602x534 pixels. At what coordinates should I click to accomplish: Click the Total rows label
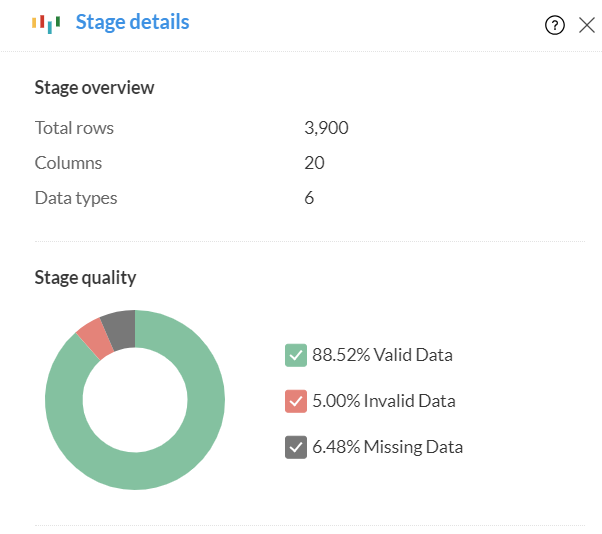click(x=74, y=128)
